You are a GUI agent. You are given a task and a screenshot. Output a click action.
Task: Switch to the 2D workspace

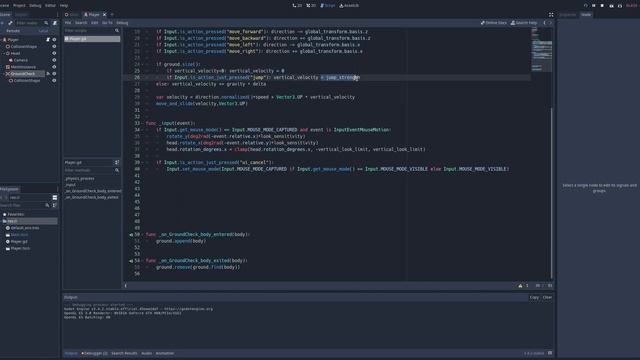297,5
